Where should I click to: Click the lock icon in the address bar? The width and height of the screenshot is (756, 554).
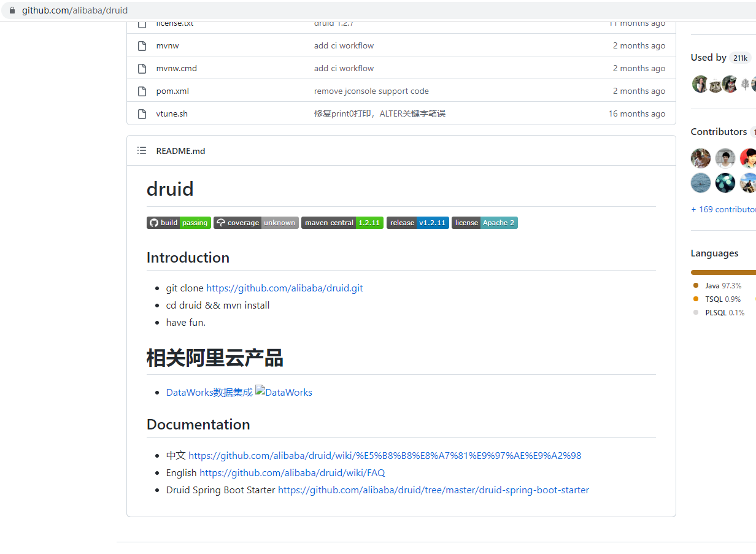click(x=12, y=10)
